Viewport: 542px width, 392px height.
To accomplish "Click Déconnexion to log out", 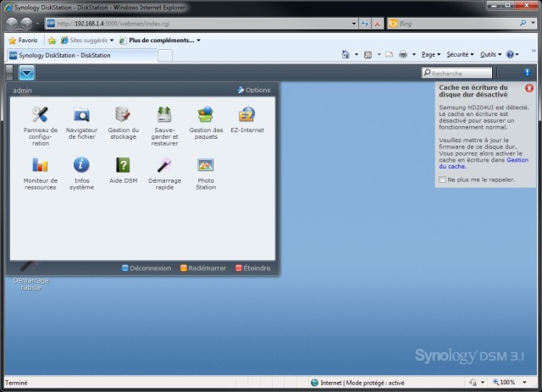I will tap(147, 268).
